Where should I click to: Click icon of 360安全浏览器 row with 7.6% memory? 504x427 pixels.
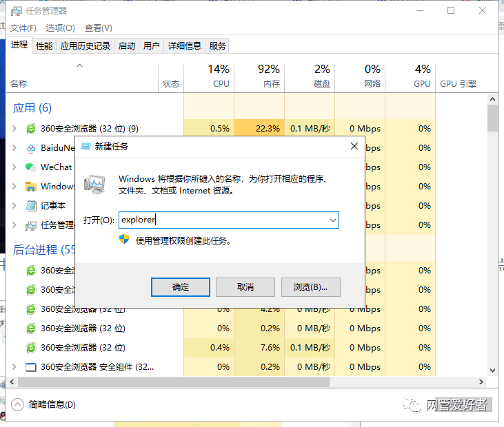(31, 348)
